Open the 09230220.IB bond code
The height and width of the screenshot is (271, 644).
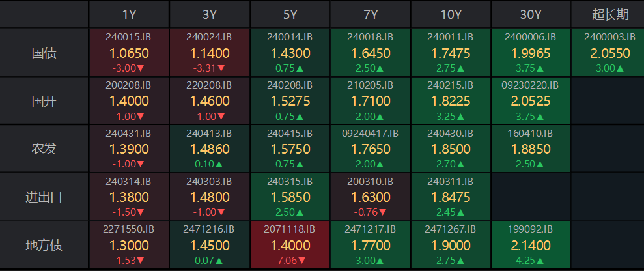tap(531, 85)
